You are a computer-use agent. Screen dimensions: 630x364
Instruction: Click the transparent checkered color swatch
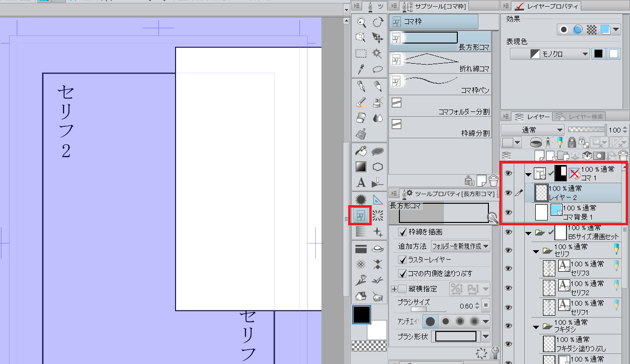[x=369, y=346]
